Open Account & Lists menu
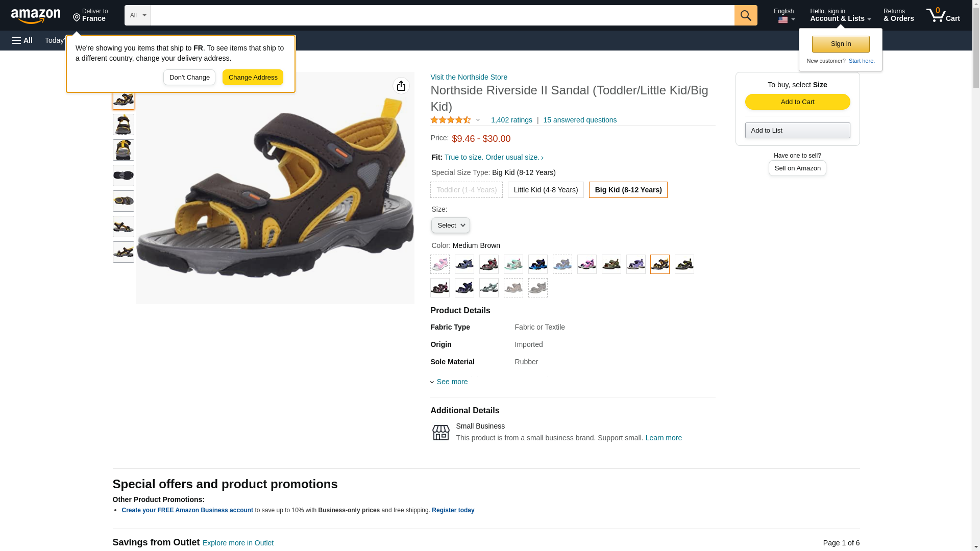 point(840,15)
